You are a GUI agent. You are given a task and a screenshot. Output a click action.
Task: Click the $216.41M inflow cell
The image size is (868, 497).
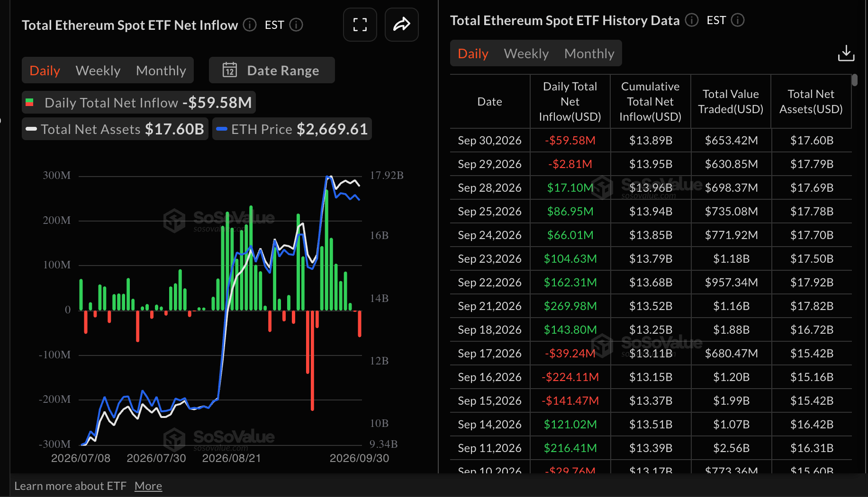(570, 448)
